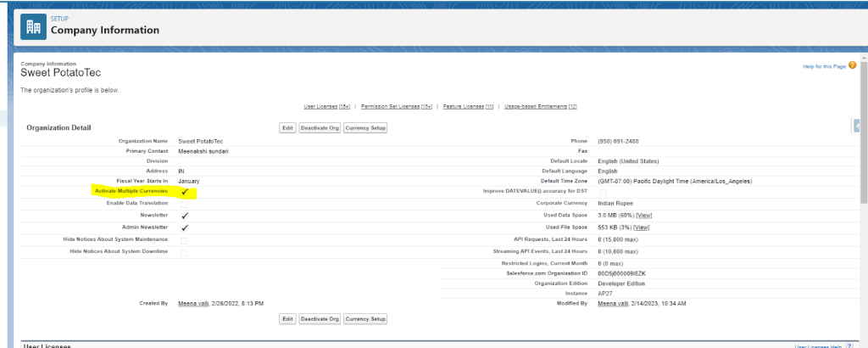The width and height of the screenshot is (868, 348).
Task: Select Restricted Logins 0 (0 max) value
Action: tap(610, 263)
